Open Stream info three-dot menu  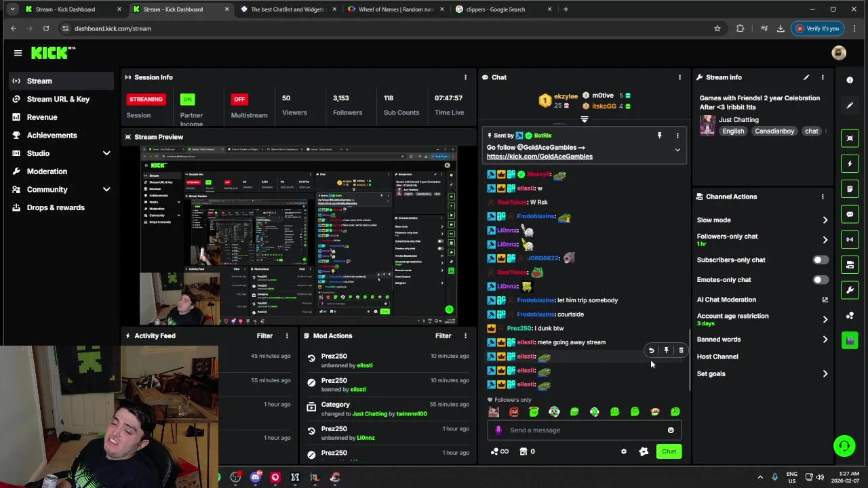tap(823, 77)
